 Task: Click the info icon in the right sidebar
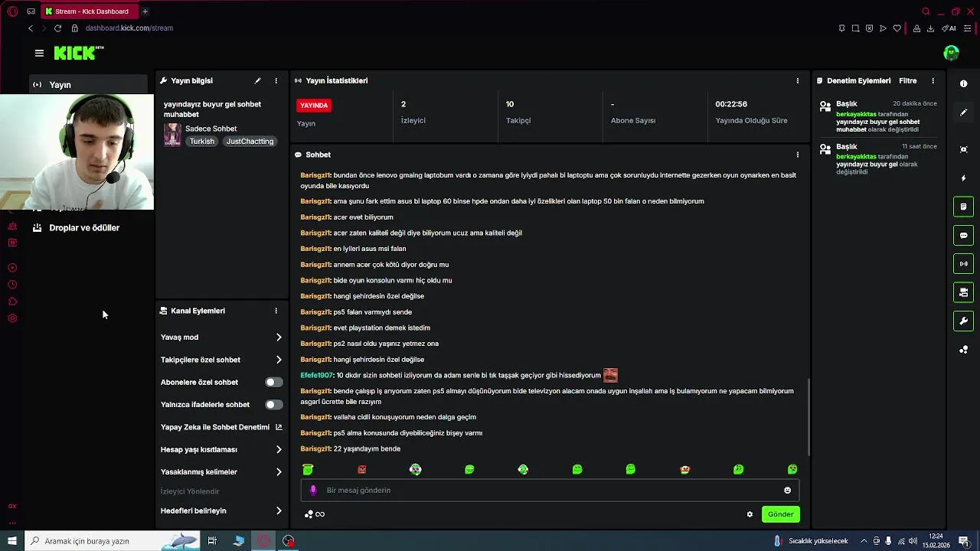(x=963, y=83)
